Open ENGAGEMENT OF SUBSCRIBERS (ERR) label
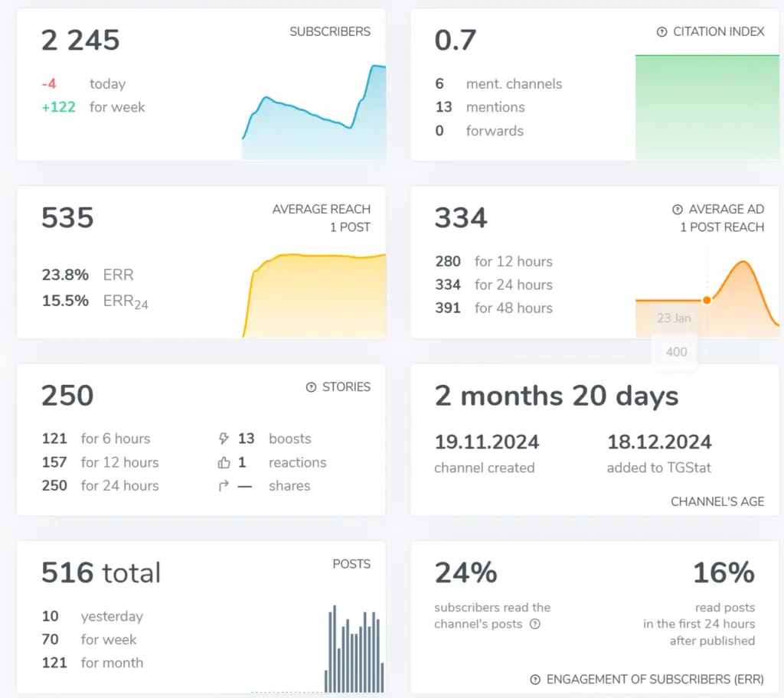The width and height of the screenshot is (784, 698). tap(655, 680)
